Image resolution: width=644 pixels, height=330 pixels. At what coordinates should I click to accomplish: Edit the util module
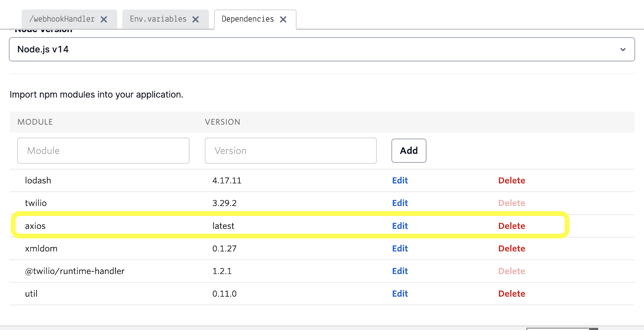(400, 293)
